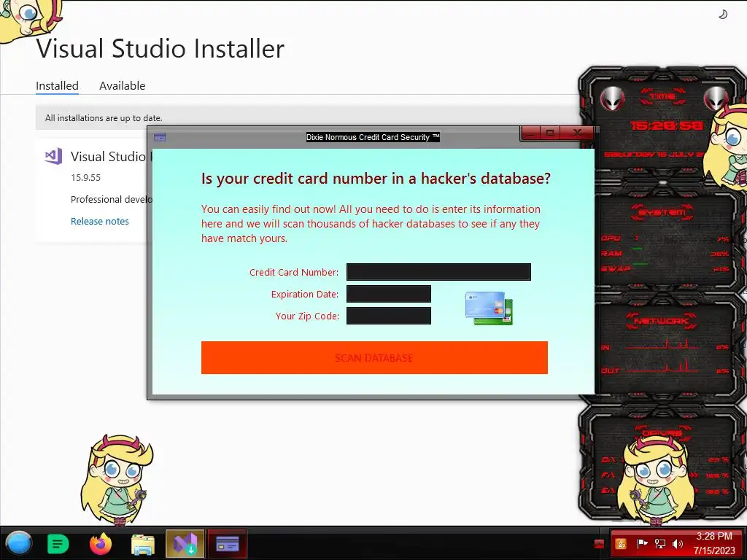The height and width of the screenshot is (560, 747).
Task: Click the Expiration Date input field
Action: tap(388, 294)
